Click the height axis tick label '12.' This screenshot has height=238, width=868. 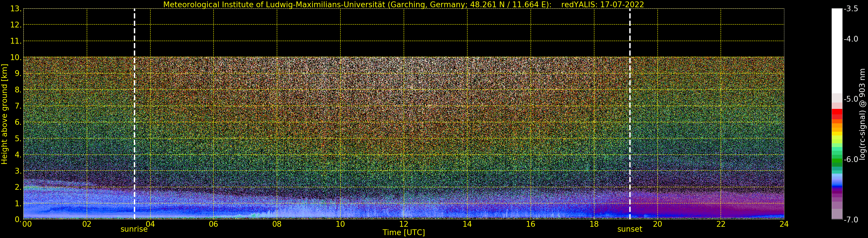tap(16, 25)
